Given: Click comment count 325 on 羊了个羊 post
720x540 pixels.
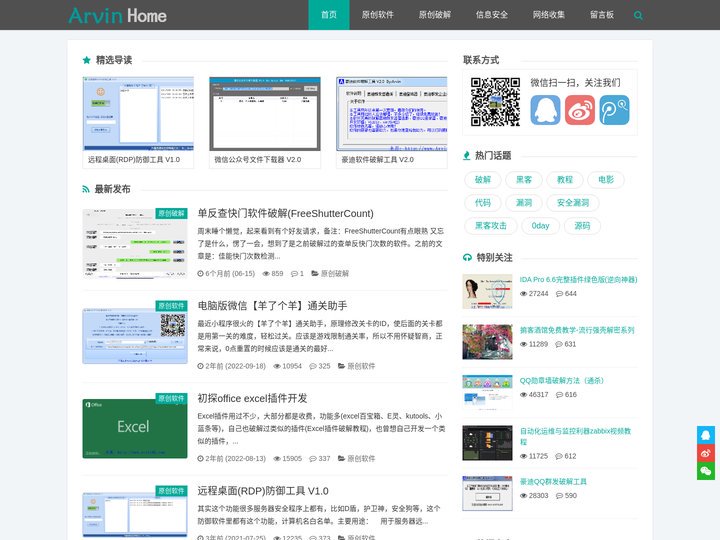Looking at the screenshot, I should pyautogui.click(x=320, y=366).
